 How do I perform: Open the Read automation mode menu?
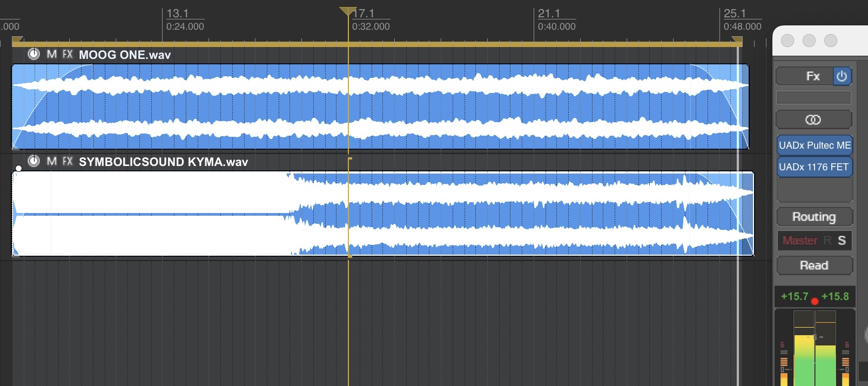click(x=815, y=265)
